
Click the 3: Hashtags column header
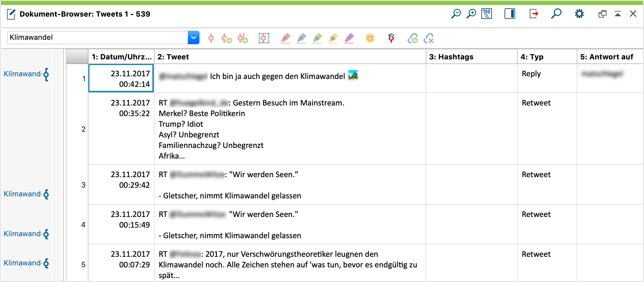coord(471,57)
